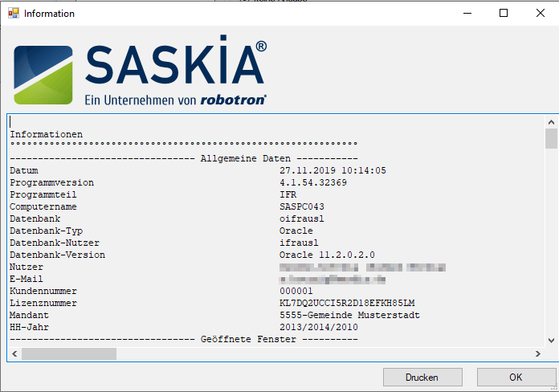559x392 pixels.
Task: Confirm the dialog with OK
Action: pos(516,377)
